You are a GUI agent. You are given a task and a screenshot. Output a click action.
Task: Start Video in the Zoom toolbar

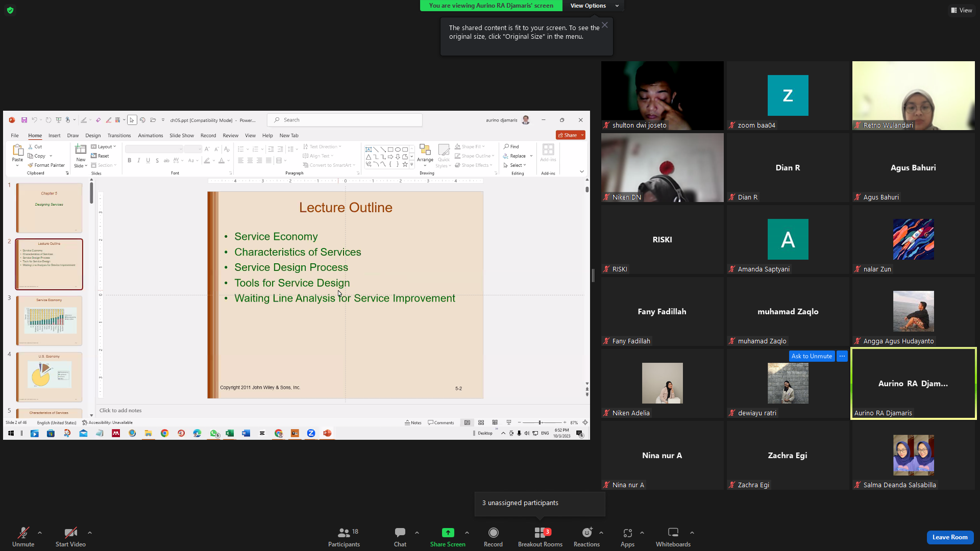coord(70,537)
